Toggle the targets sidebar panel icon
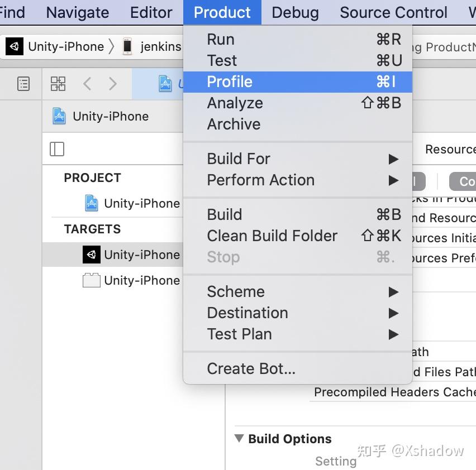 (57, 149)
